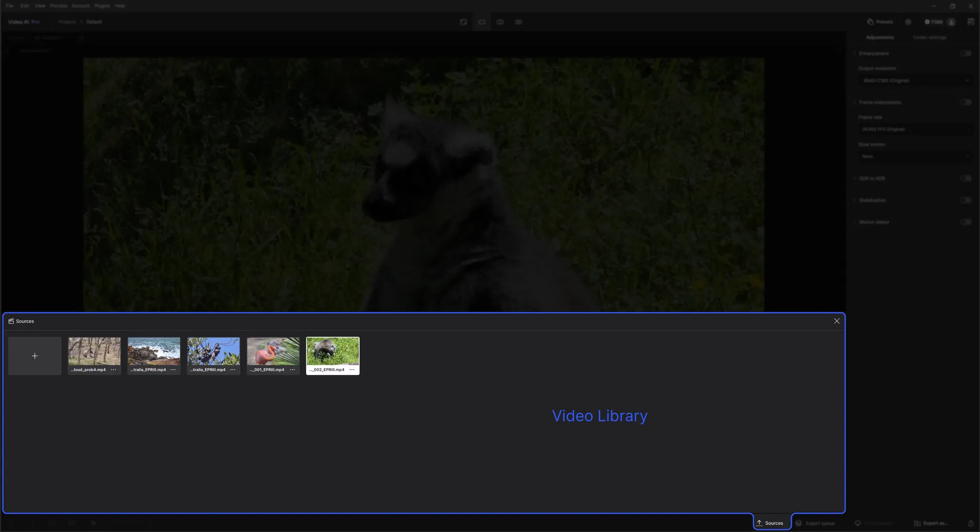The image size is (980, 532).
Task: Click the Presets button
Action: click(x=880, y=22)
